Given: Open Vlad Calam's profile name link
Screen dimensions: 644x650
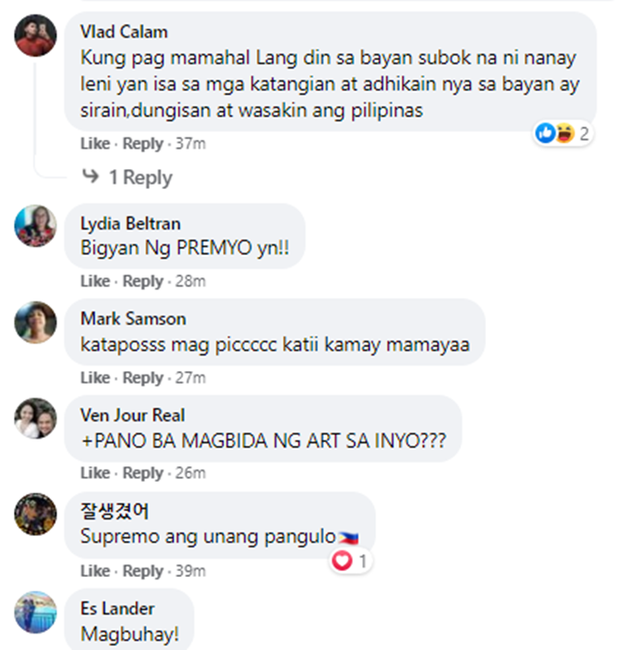Looking at the screenshot, I should point(124,32).
